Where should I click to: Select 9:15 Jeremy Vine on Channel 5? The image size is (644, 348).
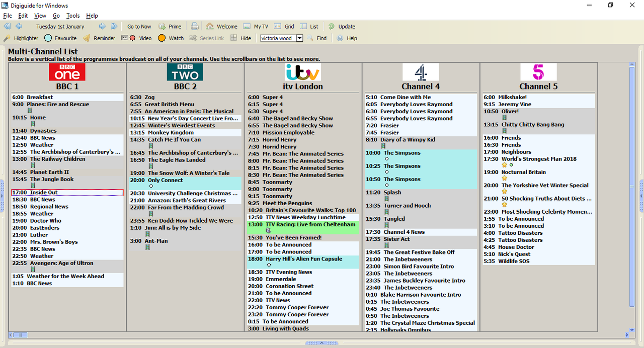click(539, 105)
